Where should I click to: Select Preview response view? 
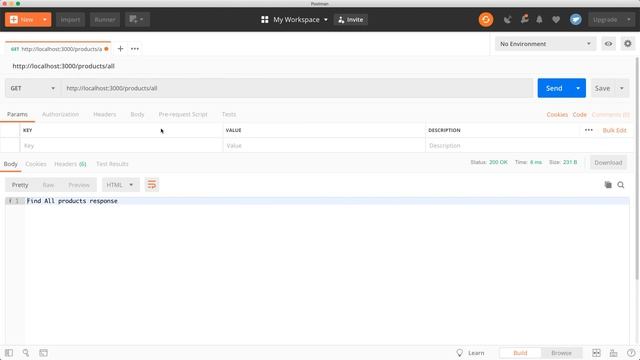(79, 185)
